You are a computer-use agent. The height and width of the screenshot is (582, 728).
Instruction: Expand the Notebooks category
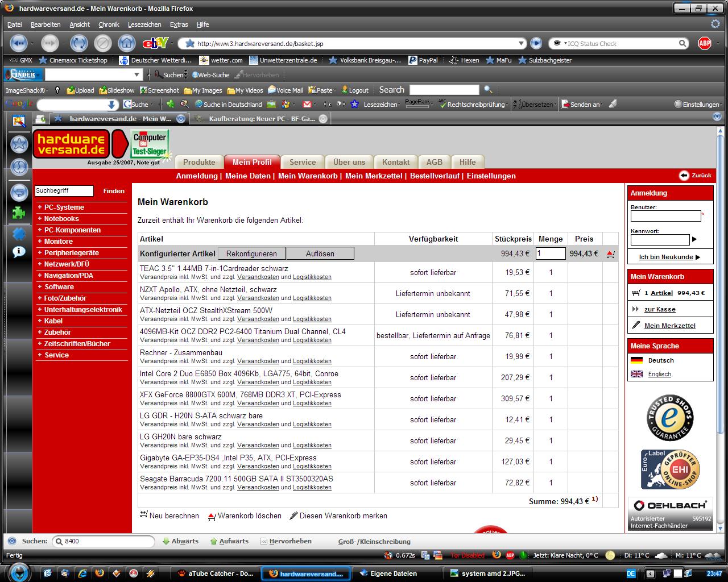61,219
